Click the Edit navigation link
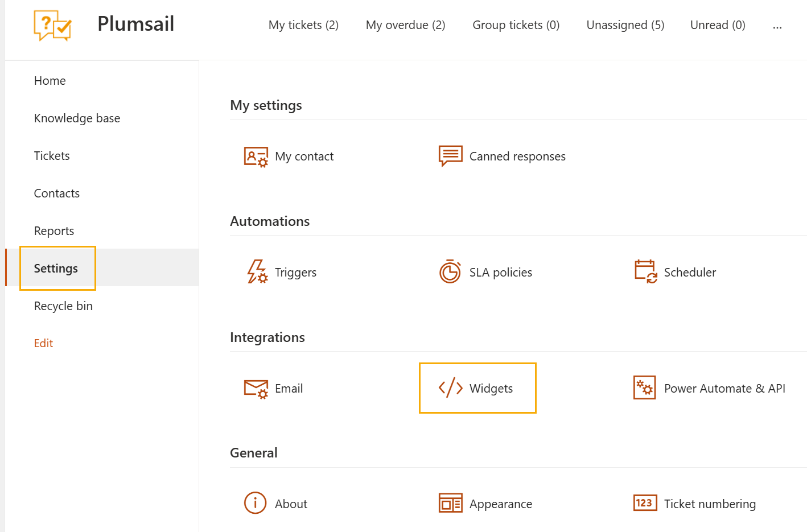 (43, 343)
